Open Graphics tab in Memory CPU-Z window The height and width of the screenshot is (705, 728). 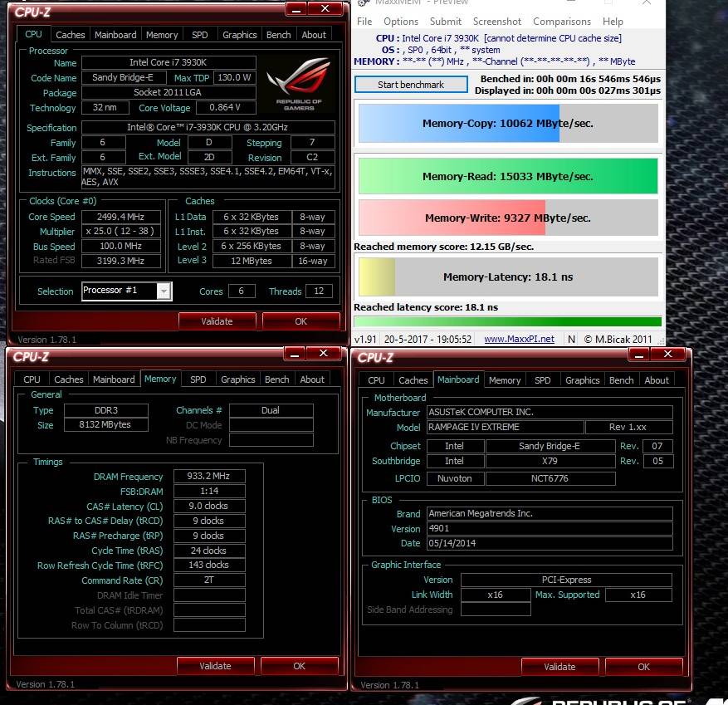(237, 379)
